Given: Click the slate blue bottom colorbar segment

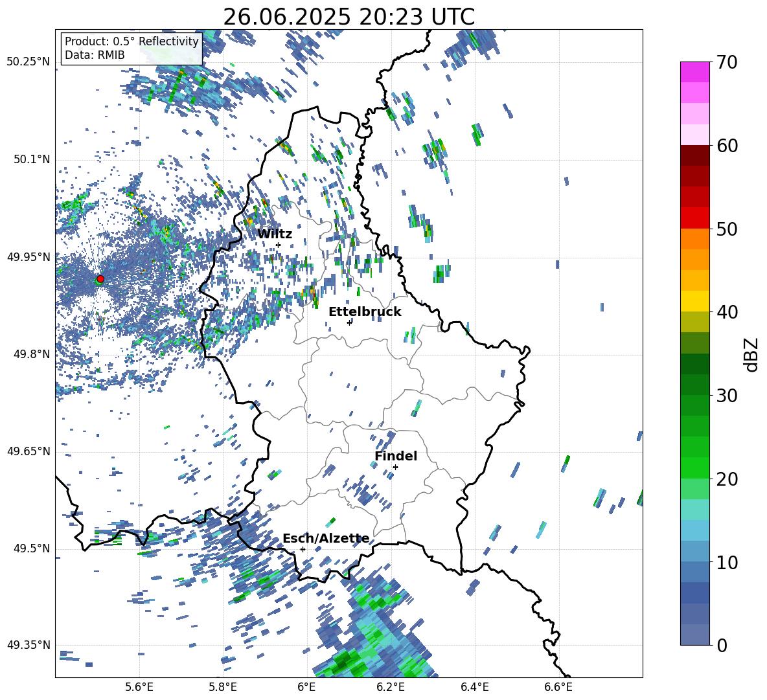Looking at the screenshot, I should (694, 635).
